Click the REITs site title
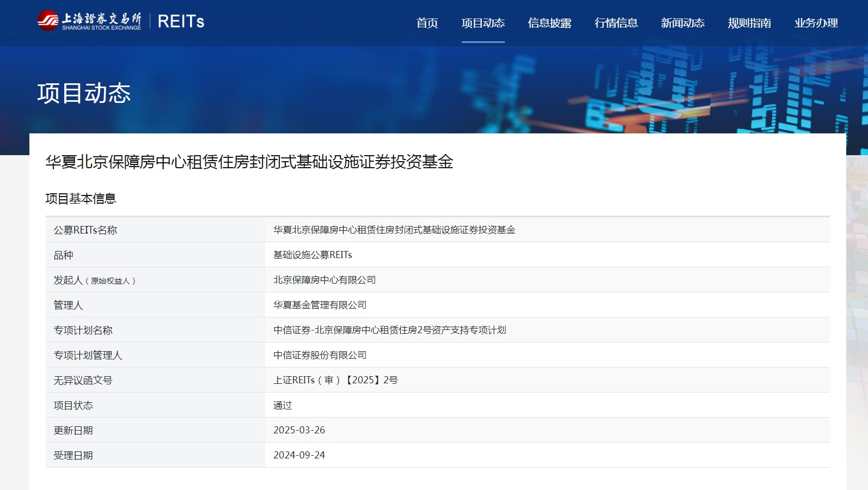The height and width of the screenshot is (490, 868). click(181, 21)
